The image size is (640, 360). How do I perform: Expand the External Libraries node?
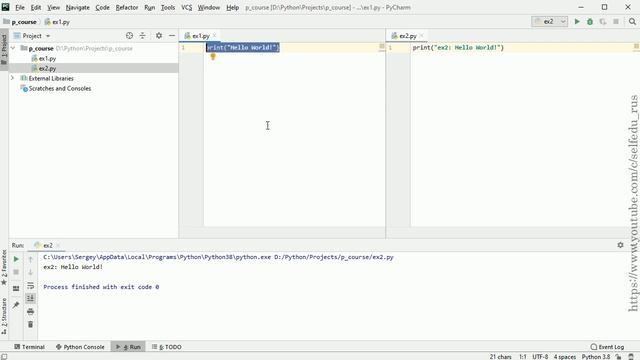[x=12, y=78]
